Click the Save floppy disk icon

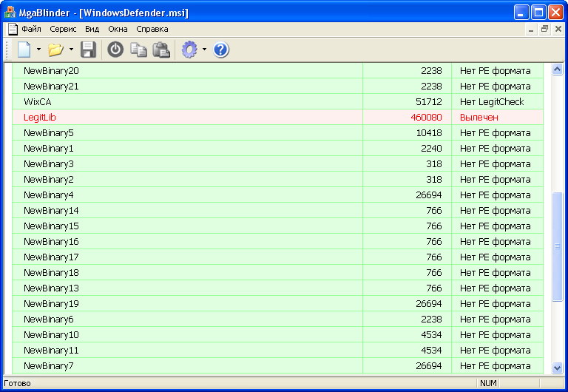point(88,50)
